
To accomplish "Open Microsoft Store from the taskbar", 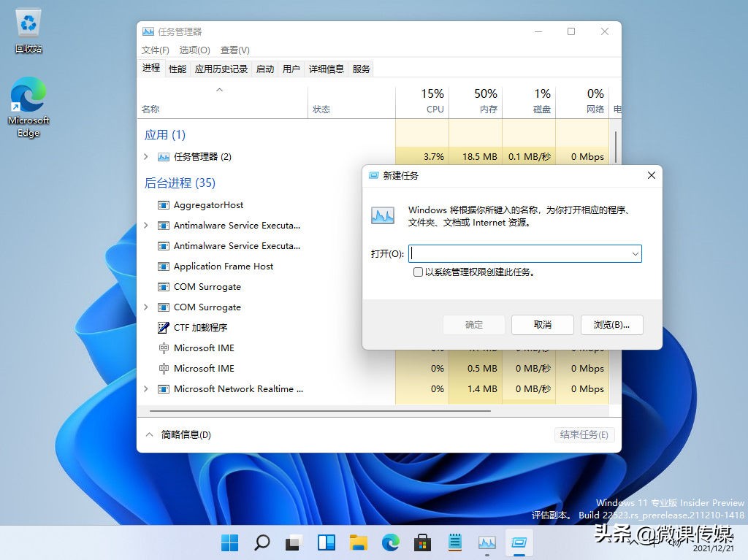I will point(422,542).
